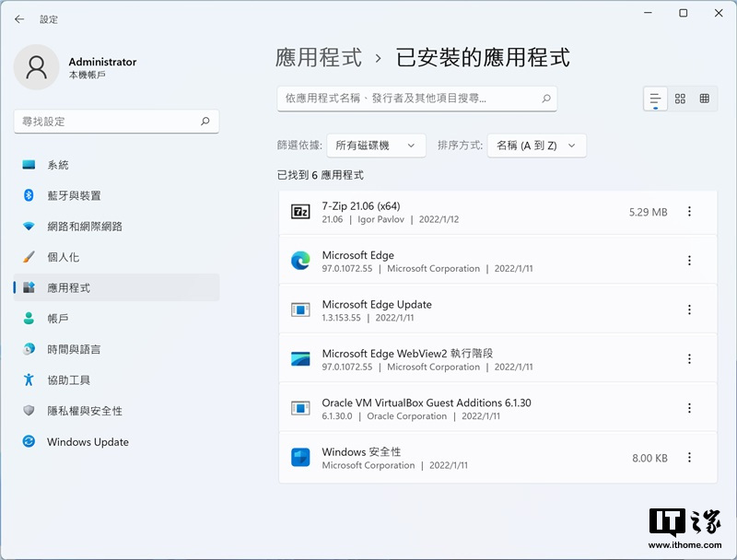737x560 pixels.
Task: Open more options for Windows 安全性
Action: click(x=689, y=458)
